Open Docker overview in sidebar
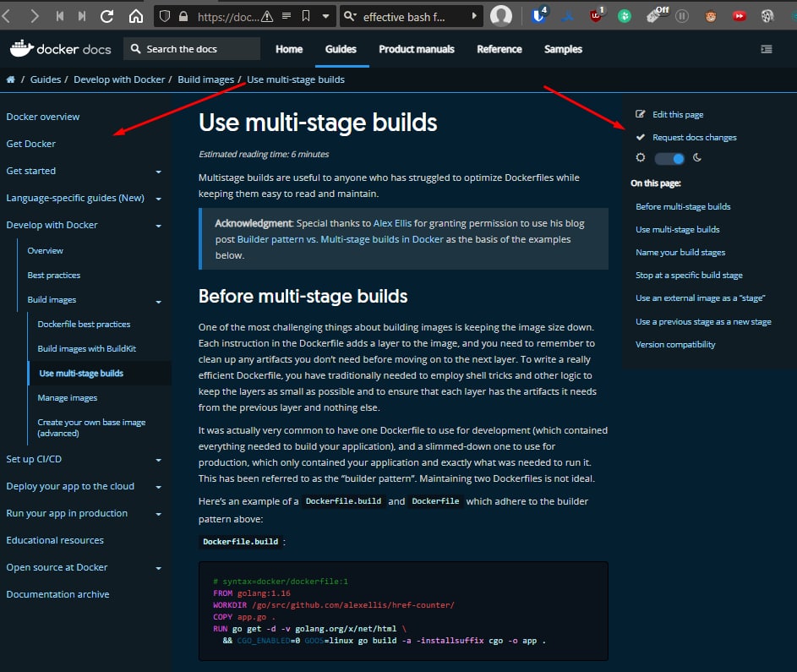The height and width of the screenshot is (672, 797). point(43,117)
